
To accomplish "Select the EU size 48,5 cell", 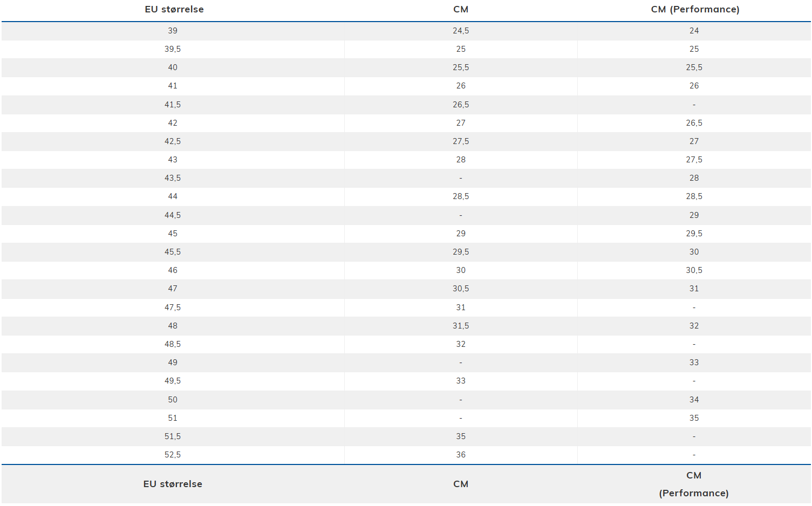I will [173, 344].
